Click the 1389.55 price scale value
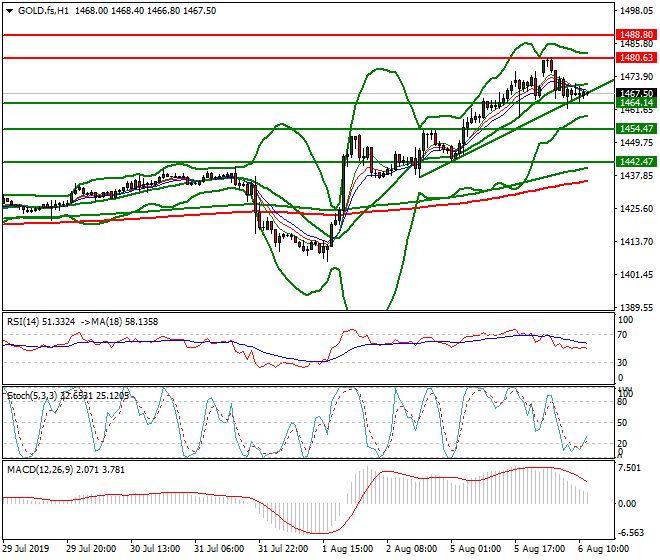 coord(636,307)
